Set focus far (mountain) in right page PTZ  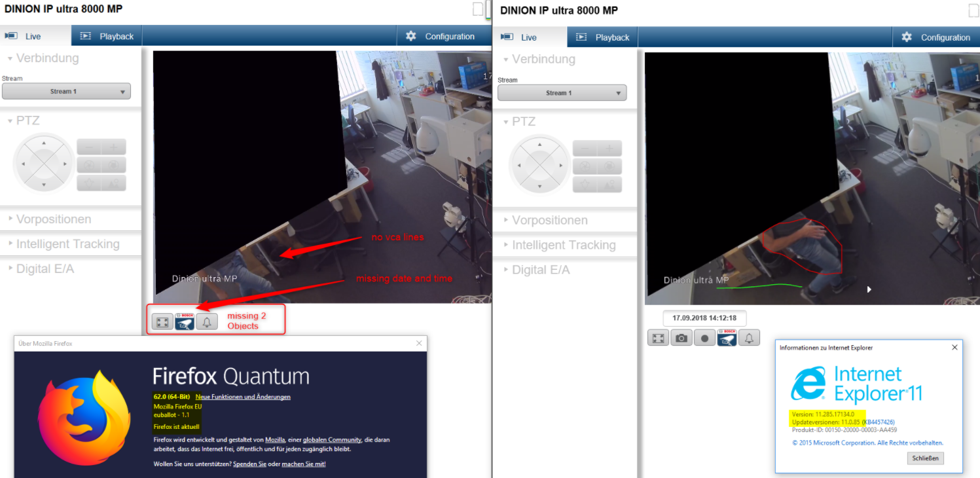tap(609, 185)
